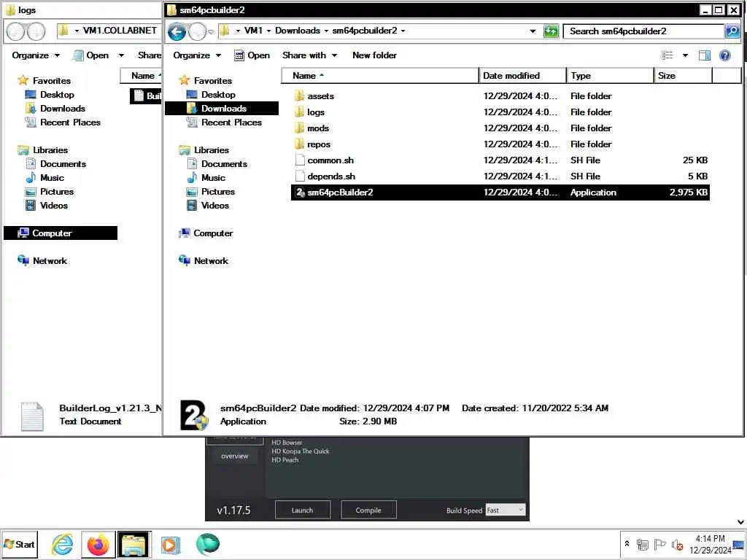This screenshot has width=747, height=560.
Task: Sort by Size column header
Action: pyautogui.click(x=683, y=76)
